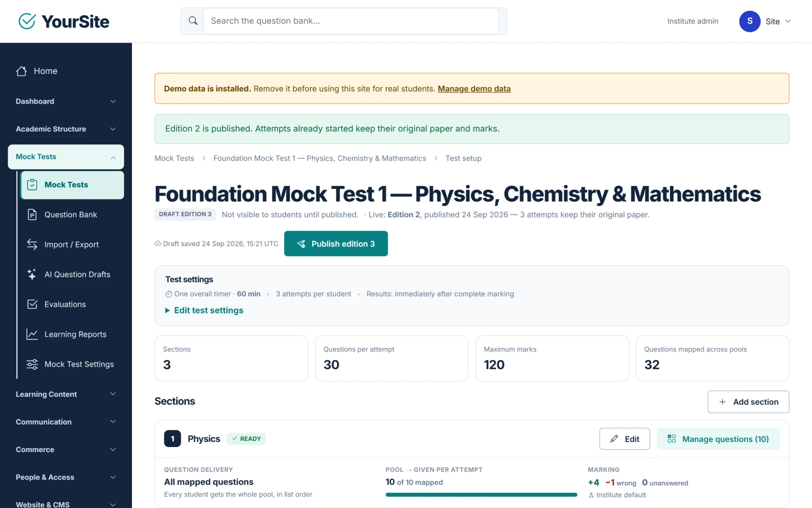Click the Import / Export arrows icon
The height and width of the screenshot is (508, 812).
point(32,244)
